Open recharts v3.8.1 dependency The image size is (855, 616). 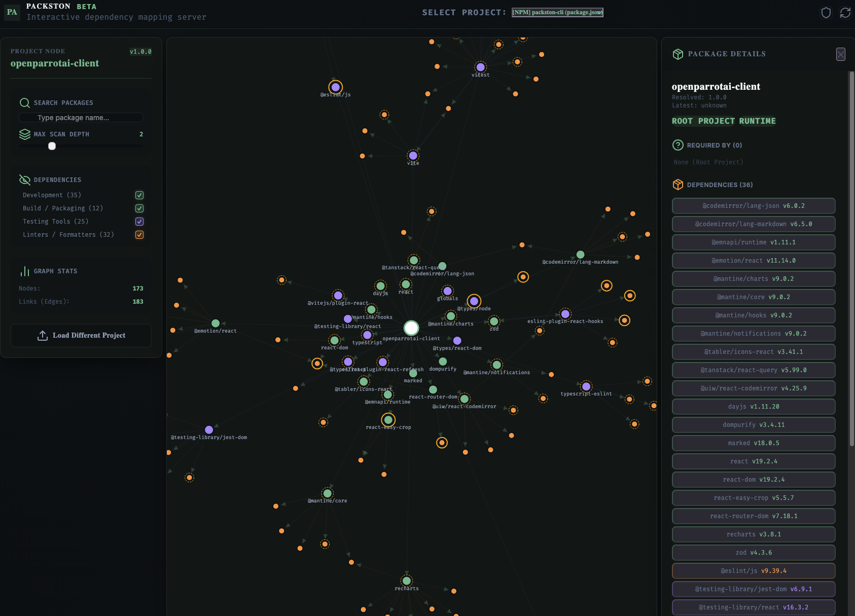click(754, 534)
